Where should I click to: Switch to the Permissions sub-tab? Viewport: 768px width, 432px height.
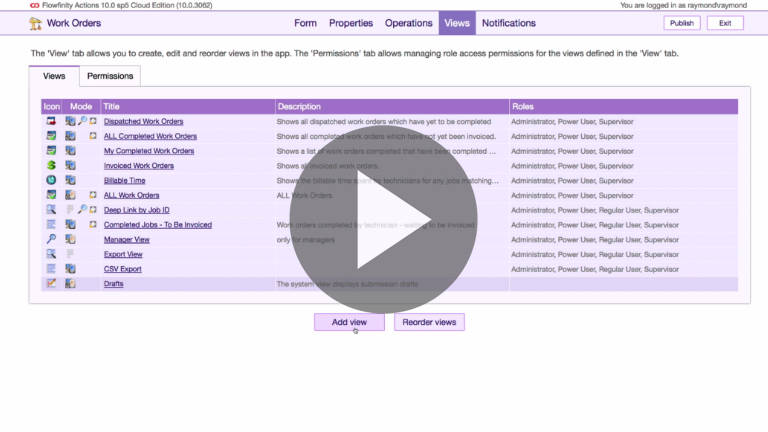click(110, 76)
